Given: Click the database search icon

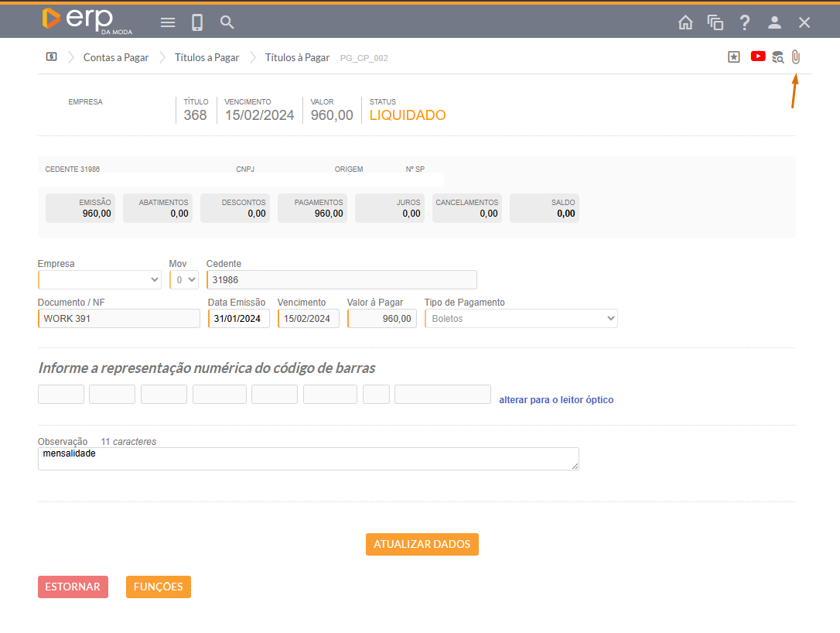Looking at the screenshot, I should tap(777, 56).
